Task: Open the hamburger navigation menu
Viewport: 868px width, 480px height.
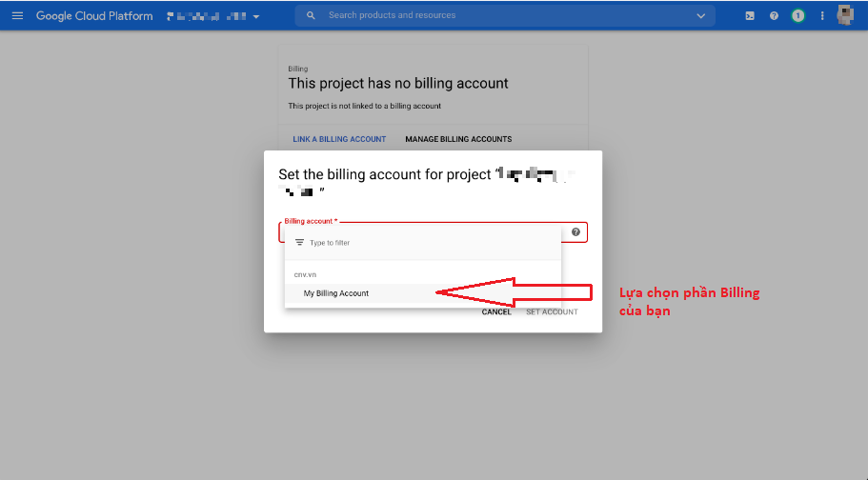Action: pos(17,16)
